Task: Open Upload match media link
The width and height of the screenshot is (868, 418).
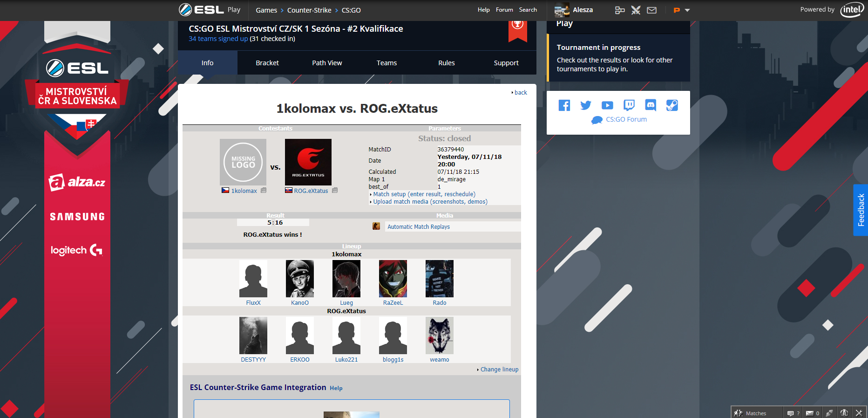Action: tap(430, 202)
